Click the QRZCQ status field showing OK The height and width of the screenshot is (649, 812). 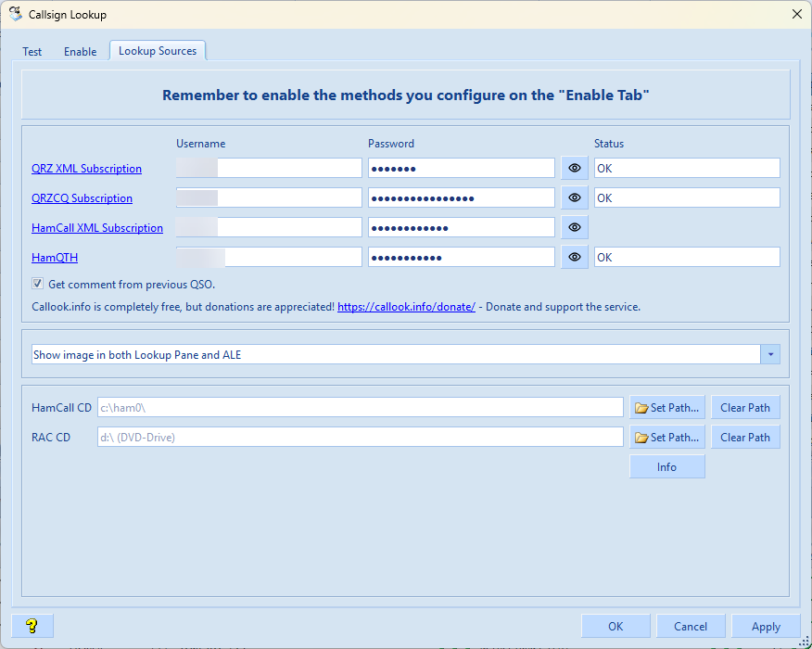pyautogui.click(x=687, y=197)
